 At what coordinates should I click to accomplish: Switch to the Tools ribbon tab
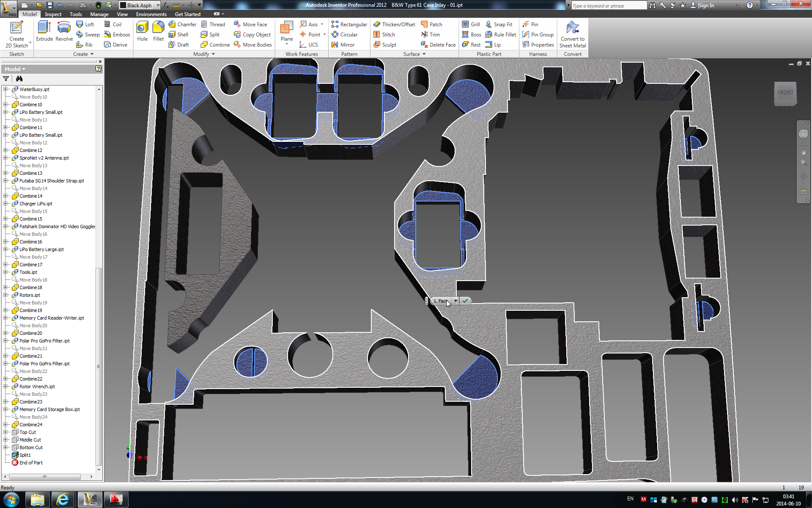[x=75, y=14]
